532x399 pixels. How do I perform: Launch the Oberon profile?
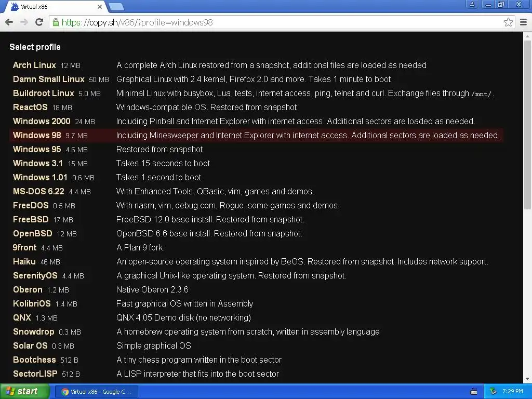[28, 289]
